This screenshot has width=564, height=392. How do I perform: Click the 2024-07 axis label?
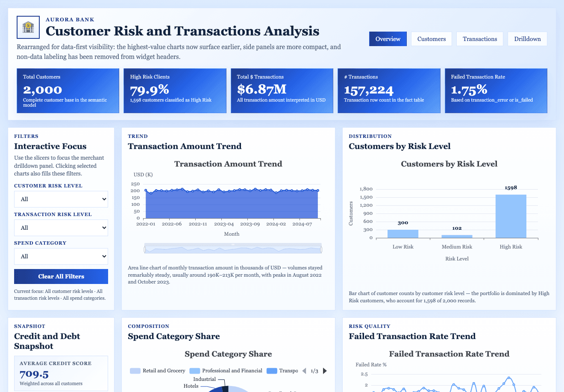(x=302, y=224)
